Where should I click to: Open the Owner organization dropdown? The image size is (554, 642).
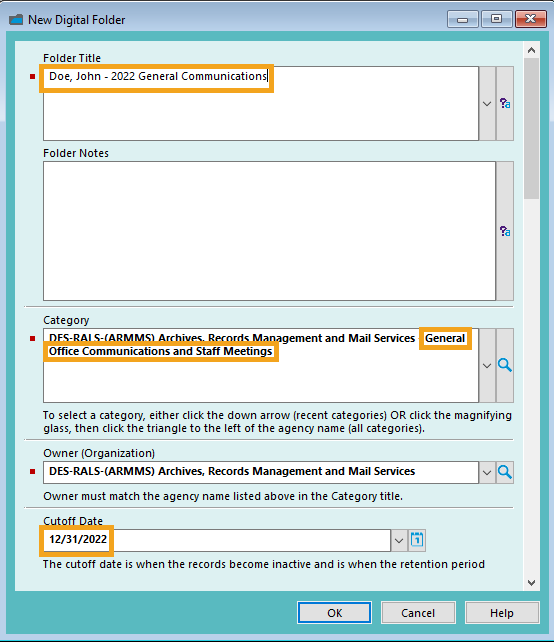[x=487, y=472]
